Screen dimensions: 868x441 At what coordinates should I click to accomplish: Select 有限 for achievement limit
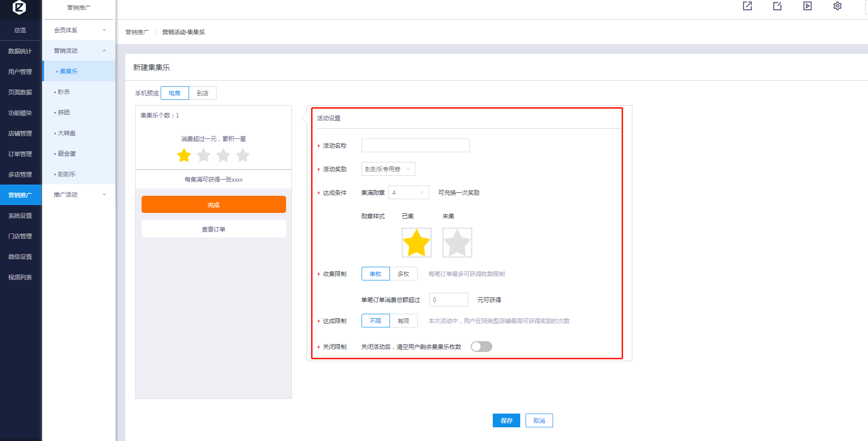[403, 321]
